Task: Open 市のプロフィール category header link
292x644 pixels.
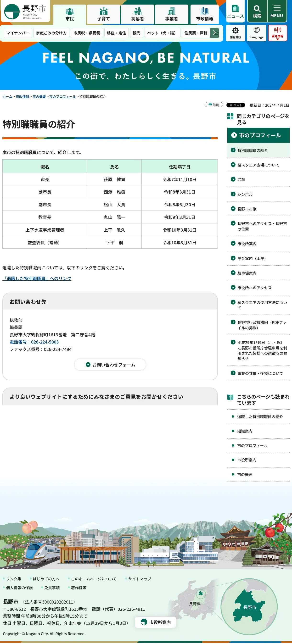Action: click(258, 135)
